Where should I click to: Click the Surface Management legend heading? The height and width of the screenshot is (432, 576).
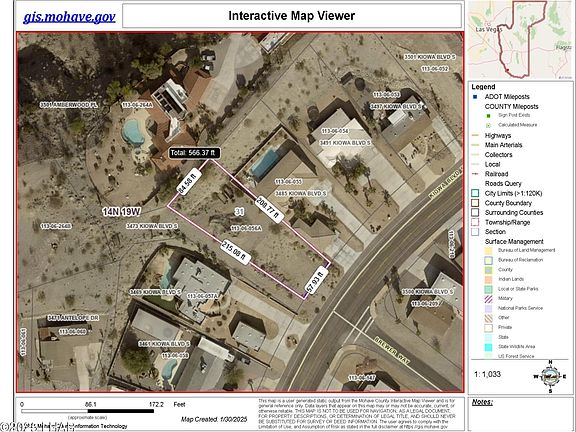click(514, 242)
